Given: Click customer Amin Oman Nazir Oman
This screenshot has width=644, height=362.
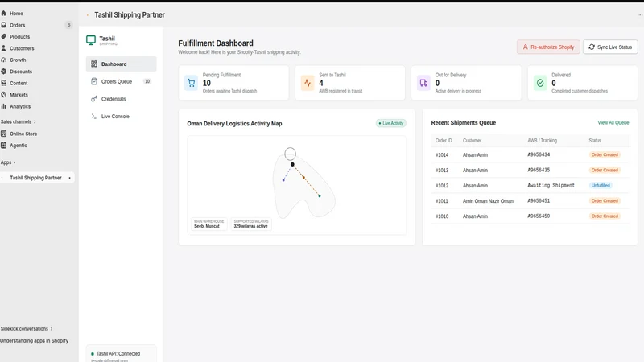Looking at the screenshot, I should click(x=488, y=201).
